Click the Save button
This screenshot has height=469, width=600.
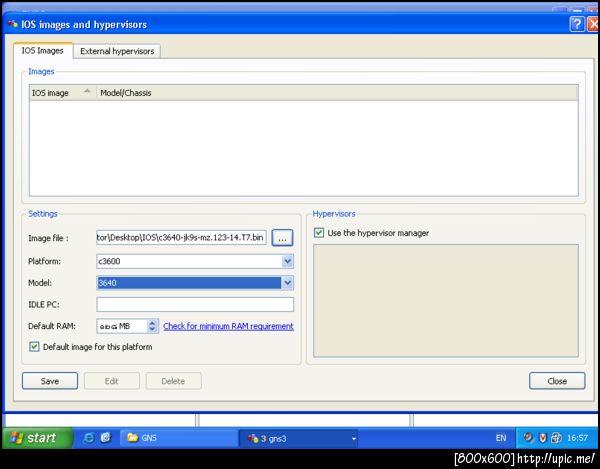point(50,381)
